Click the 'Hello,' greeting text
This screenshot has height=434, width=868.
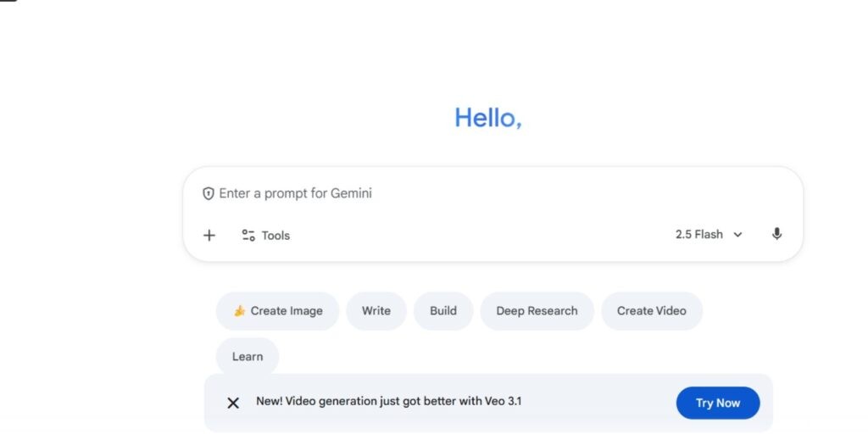click(488, 117)
